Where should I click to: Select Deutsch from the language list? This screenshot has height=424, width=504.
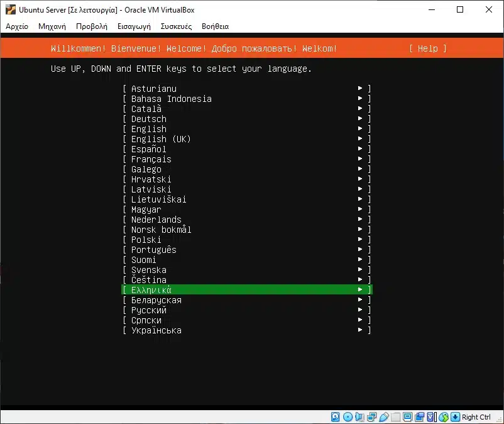click(x=247, y=119)
